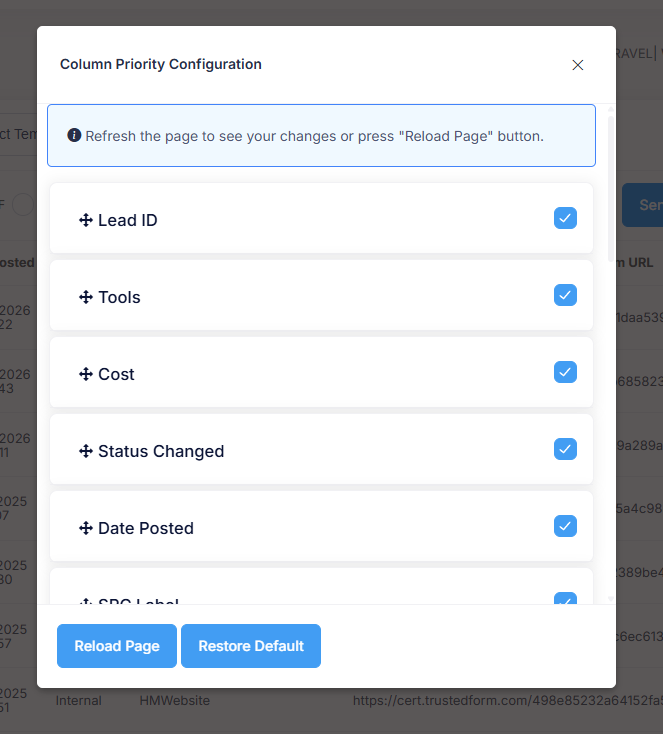Click the drag handle icon next to Cost
This screenshot has height=734, width=663.
click(85, 374)
